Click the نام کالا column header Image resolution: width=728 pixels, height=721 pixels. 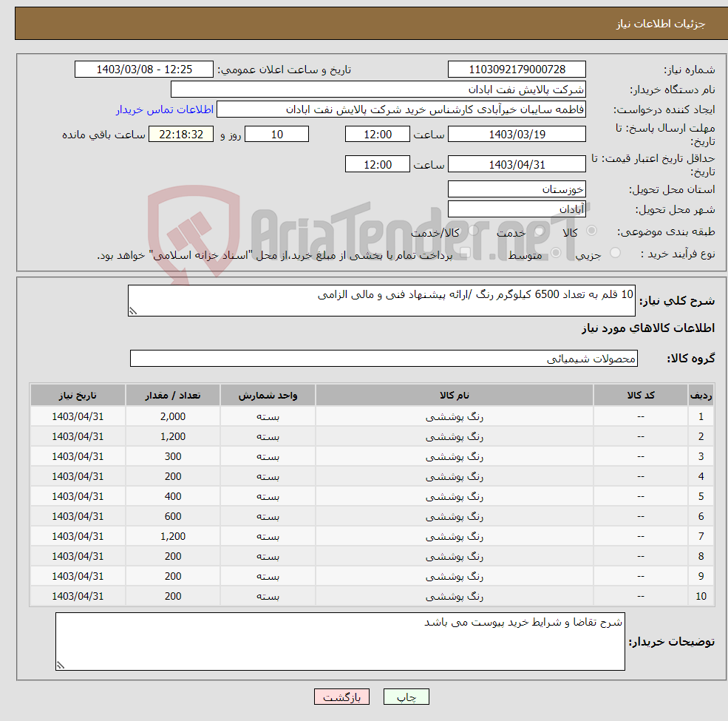(454, 396)
